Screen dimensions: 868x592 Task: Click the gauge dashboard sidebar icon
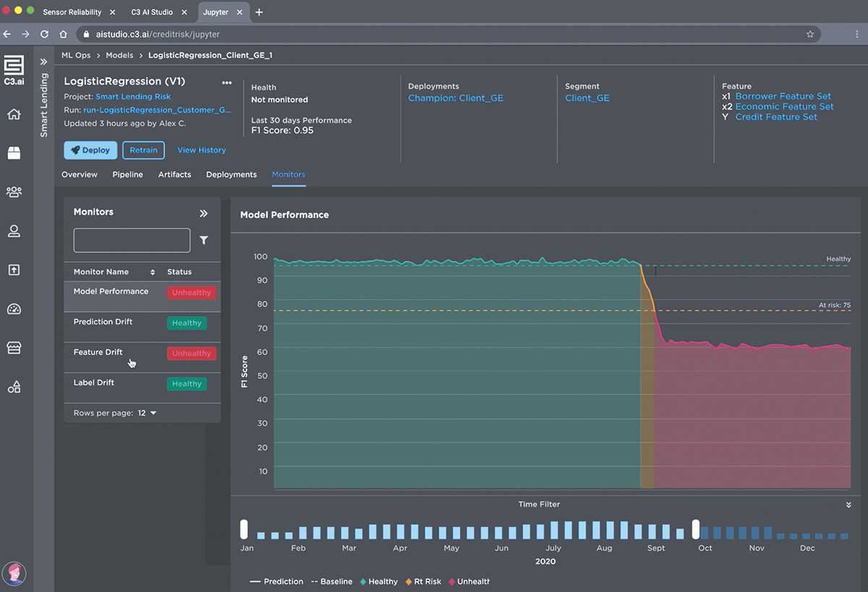point(14,309)
